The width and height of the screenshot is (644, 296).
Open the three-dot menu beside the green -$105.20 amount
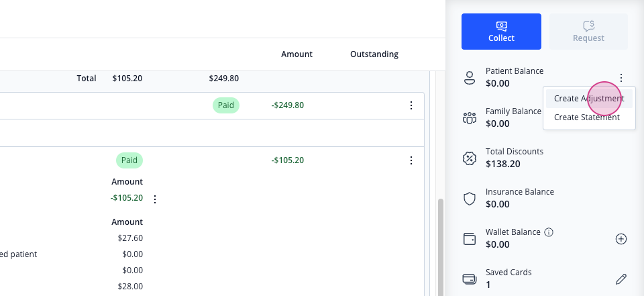155,199
